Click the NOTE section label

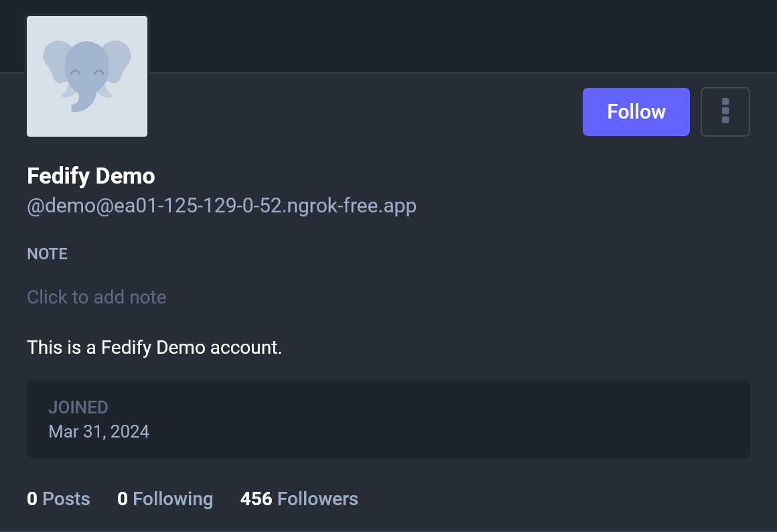pos(47,254)
